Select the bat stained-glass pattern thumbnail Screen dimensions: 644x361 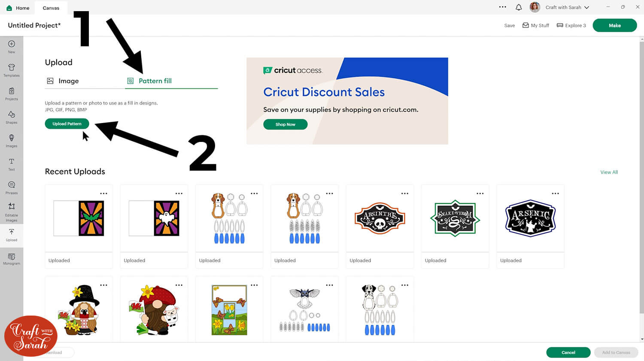(x=79, y=218)
